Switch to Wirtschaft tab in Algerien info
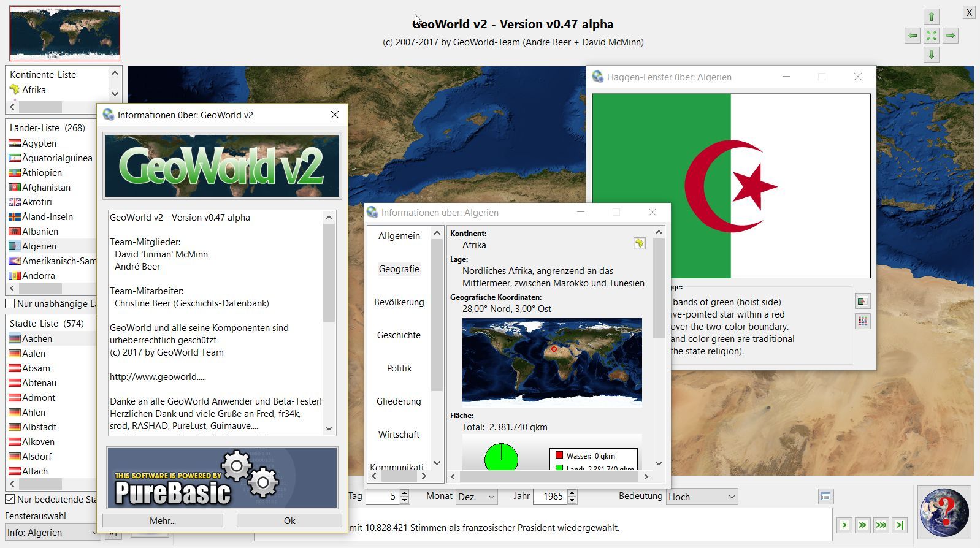 coord(399,435)
